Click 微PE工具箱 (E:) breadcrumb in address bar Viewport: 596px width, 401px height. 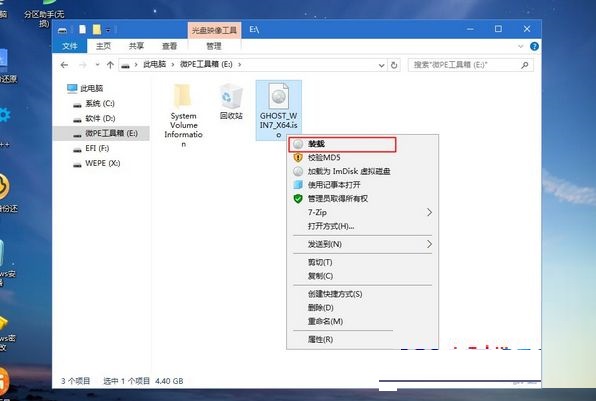206,65
